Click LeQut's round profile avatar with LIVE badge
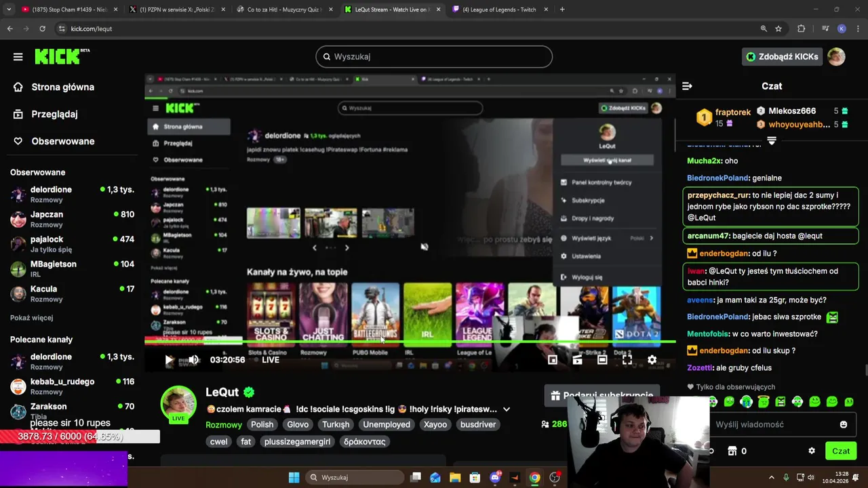The image size is (868, 488). (178, 405)
